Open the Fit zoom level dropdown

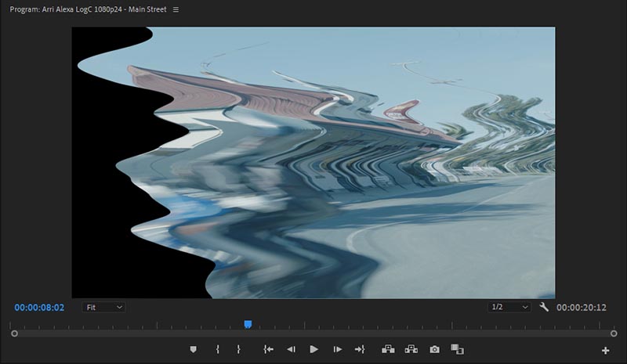coord(103,308)
